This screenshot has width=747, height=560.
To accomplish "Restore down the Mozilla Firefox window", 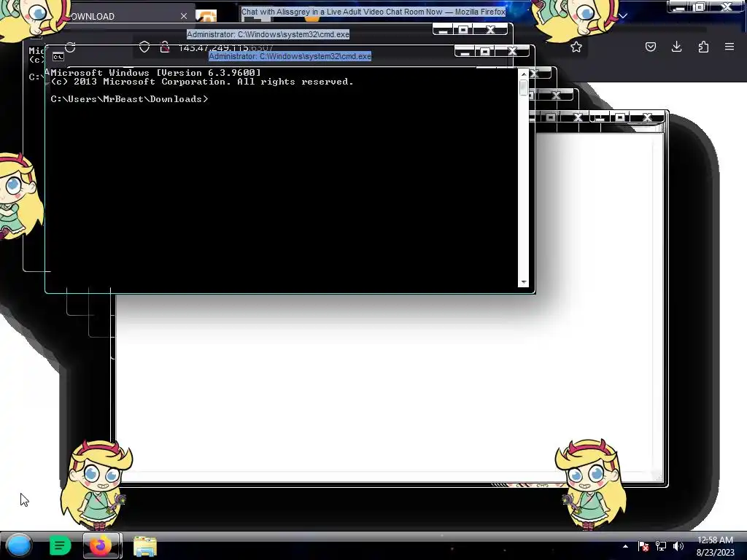I will [x=700, y=7].
